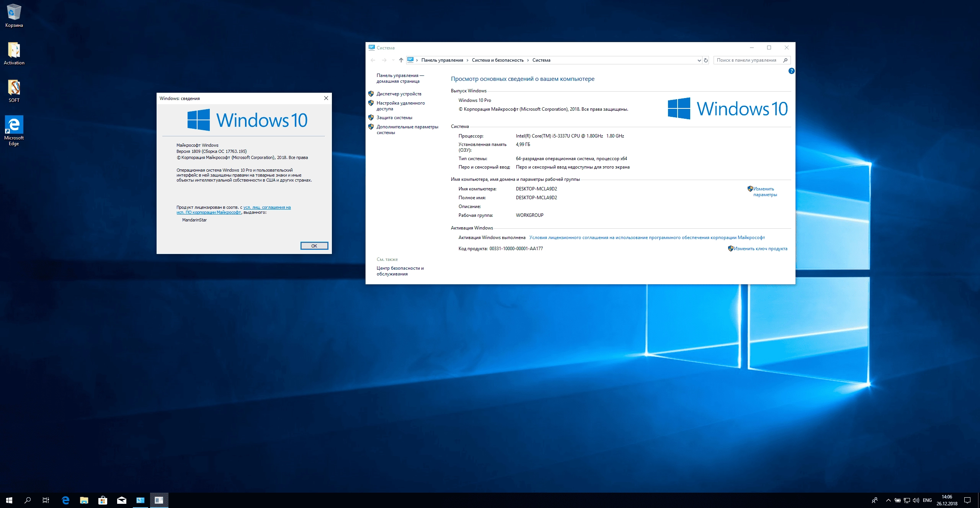Viewport: 980px width, 508px height.
Task: Open Microsoft Store from the taskbar
Action: [103, 500]
